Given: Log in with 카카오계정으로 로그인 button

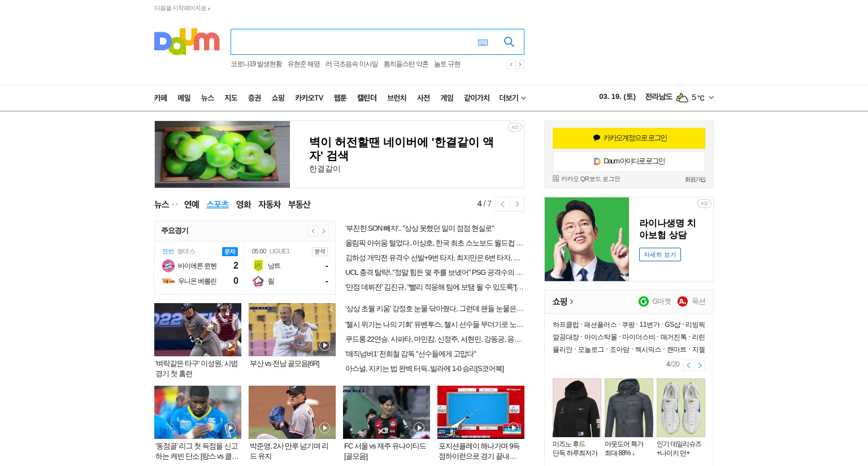Looking at the screenshot, I should 629,138.
